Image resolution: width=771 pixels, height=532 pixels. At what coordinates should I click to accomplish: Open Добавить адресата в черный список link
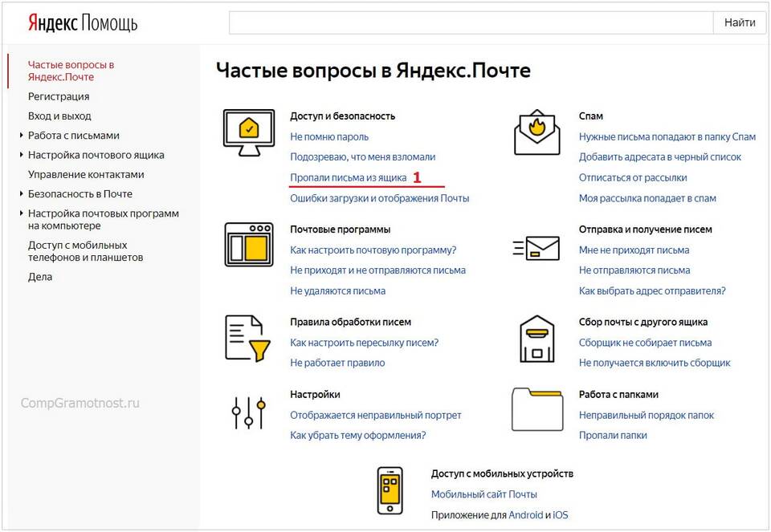660,156
